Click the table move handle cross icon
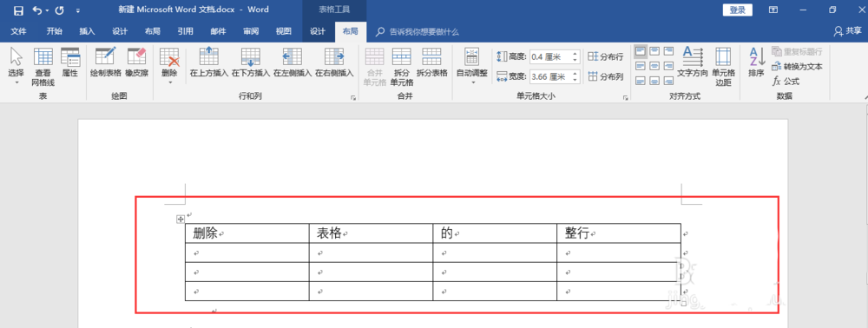 [x=180, y=220]
